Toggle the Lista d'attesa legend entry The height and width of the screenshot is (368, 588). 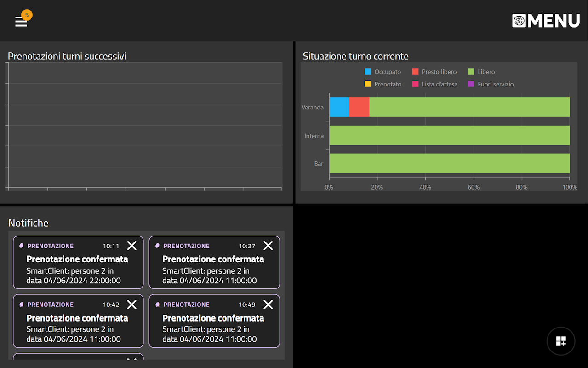pos(434,84)
